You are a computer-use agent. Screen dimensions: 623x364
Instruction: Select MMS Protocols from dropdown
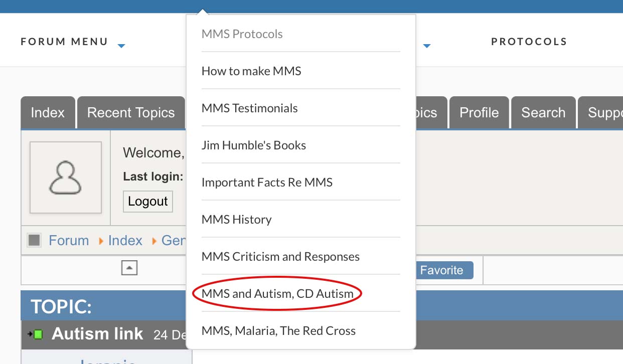242,34
